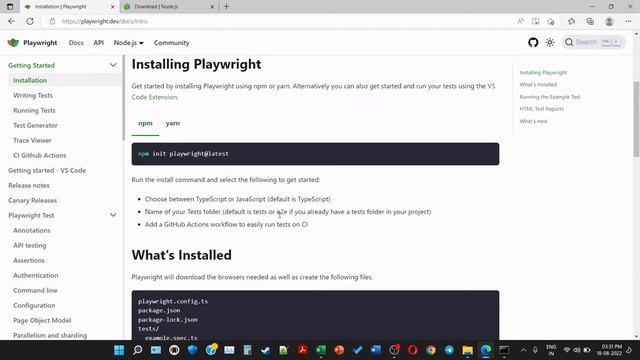
Task: Click the Playwright search box
Action: (594, 42)
